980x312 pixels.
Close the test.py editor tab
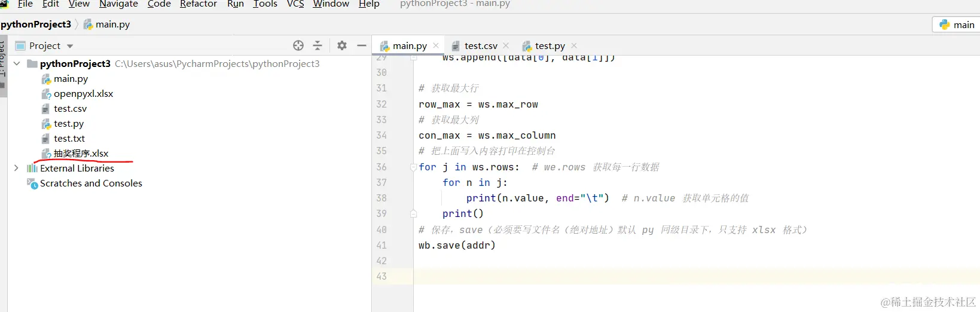click(574, 45)
